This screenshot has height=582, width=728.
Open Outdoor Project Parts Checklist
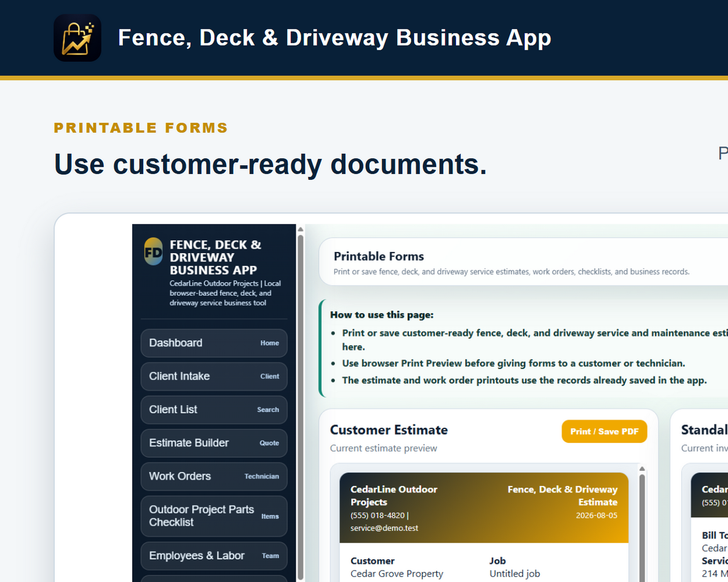click(214, 516)
